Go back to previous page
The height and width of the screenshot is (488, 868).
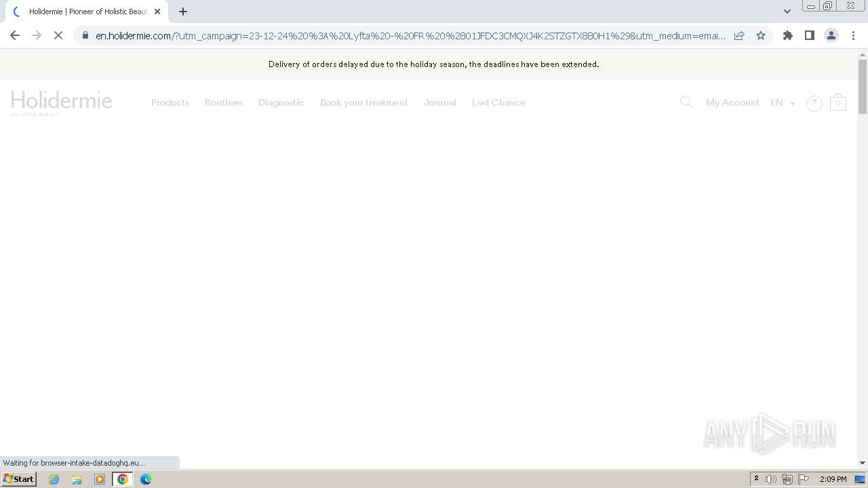(x=15, y=35)
